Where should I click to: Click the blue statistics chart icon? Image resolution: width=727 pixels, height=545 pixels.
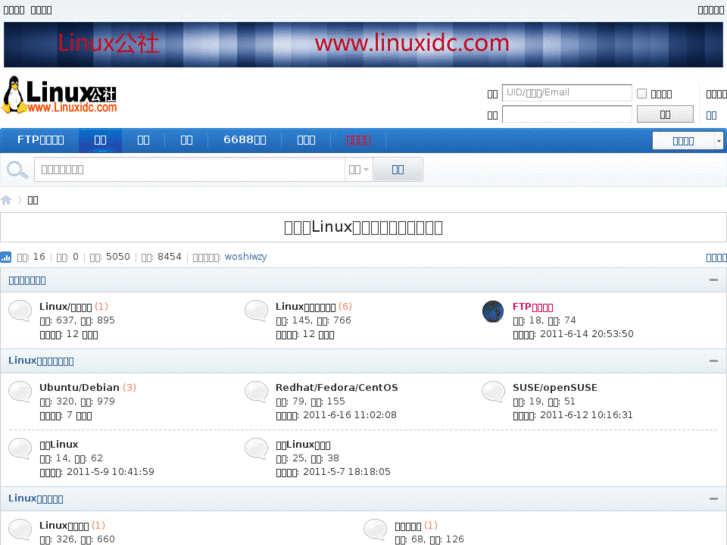coord(6,257)
